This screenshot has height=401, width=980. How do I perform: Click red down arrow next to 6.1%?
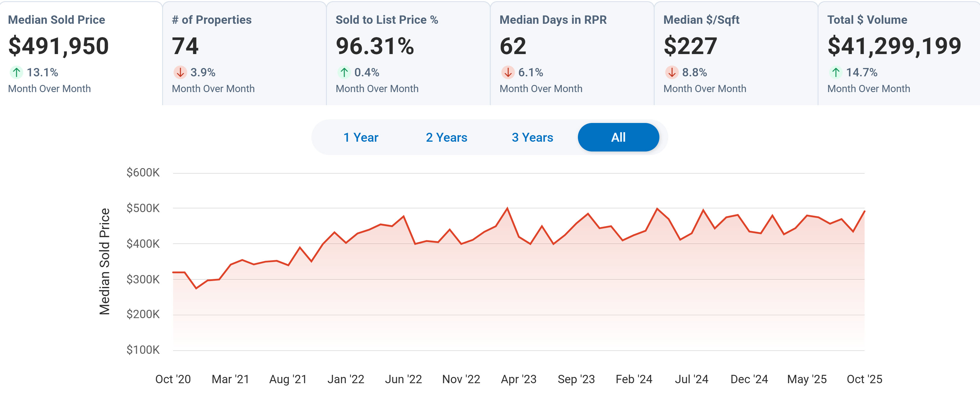tap(508, 72)
